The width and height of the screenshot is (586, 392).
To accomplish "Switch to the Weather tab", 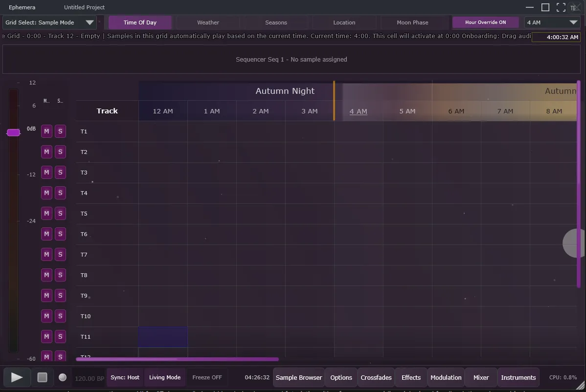I will (x=208, y=22).
